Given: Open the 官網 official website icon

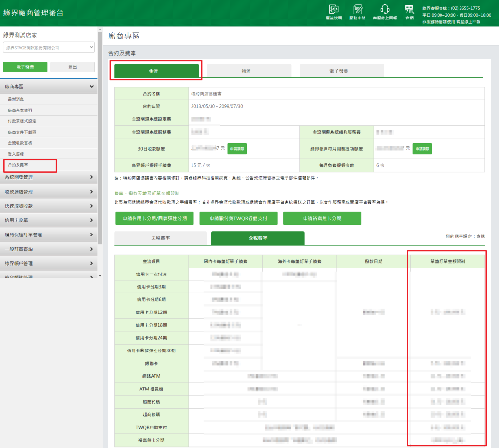Looking at the screenshot, I should click(409, 12).
